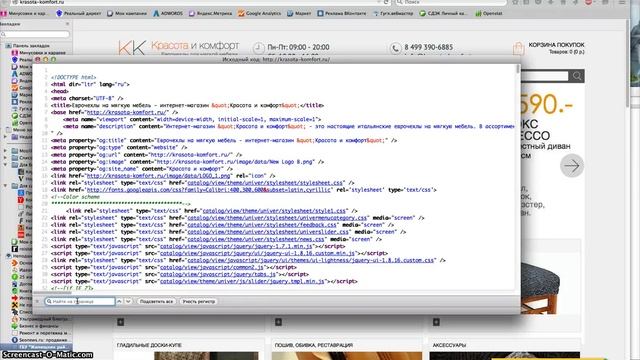Click the site search magnifier button
The width and height of the screenshot is (640, 360).
[x=577, y=76]
